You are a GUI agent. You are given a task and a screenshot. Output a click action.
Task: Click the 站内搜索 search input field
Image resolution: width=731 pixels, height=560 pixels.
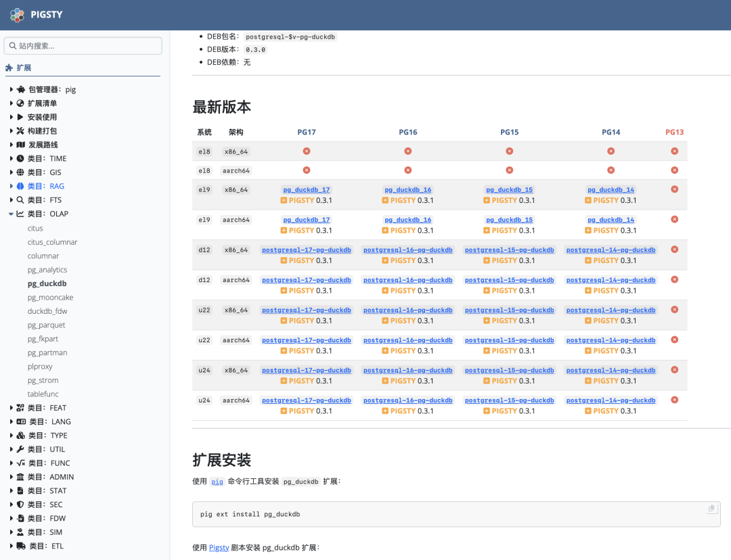83,46
